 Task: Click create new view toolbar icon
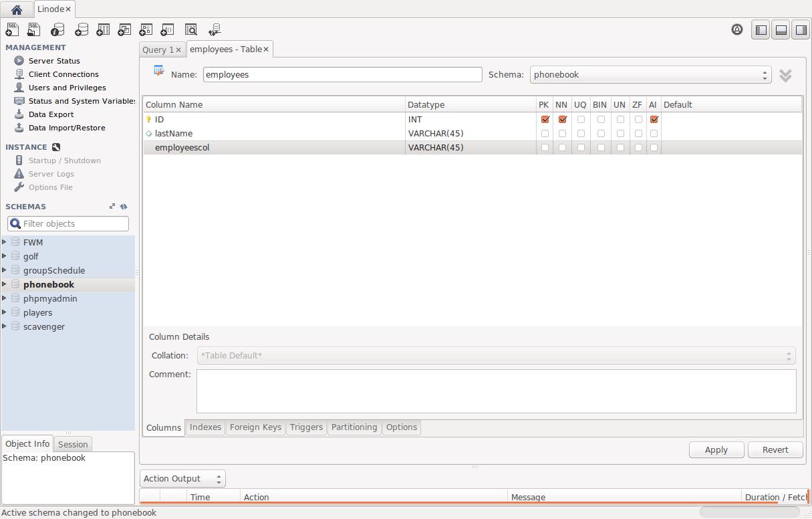[124, 29]
